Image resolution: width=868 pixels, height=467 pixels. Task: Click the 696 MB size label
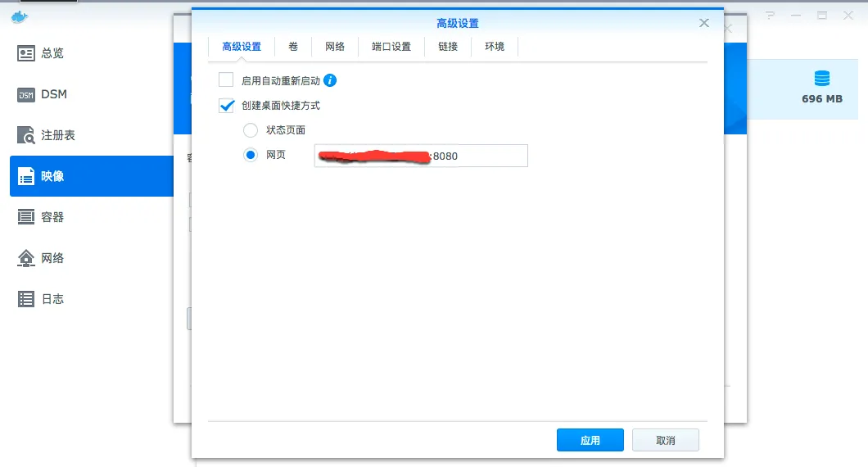(822, 99)
